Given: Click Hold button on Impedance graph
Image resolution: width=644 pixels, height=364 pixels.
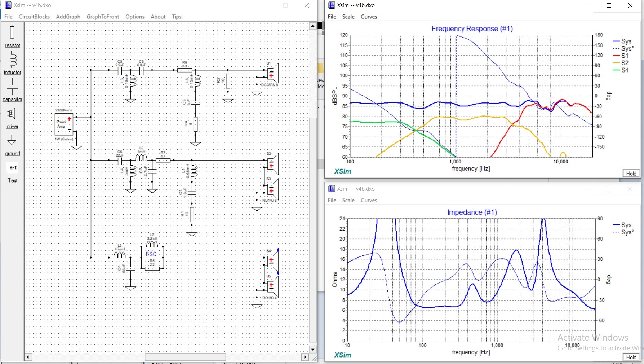Looking at the screenshot, I should point(631,357).
